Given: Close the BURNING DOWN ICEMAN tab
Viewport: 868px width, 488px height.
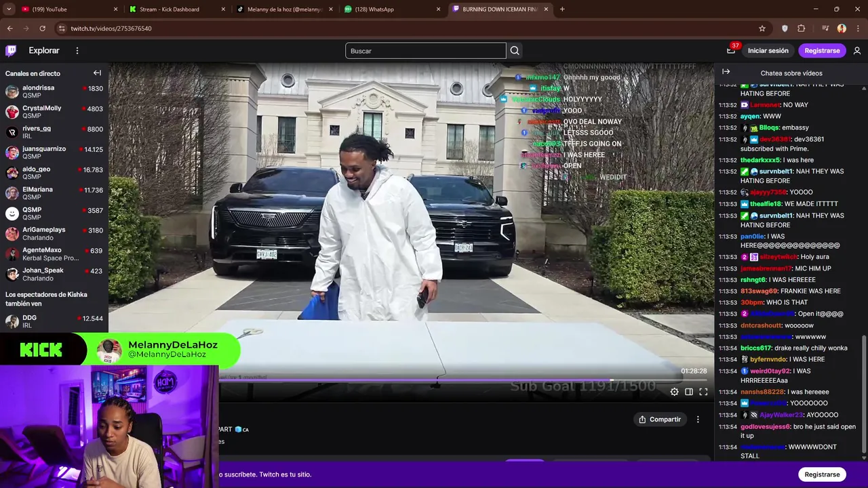Looking at the screenshot, I should coord(546,9).
